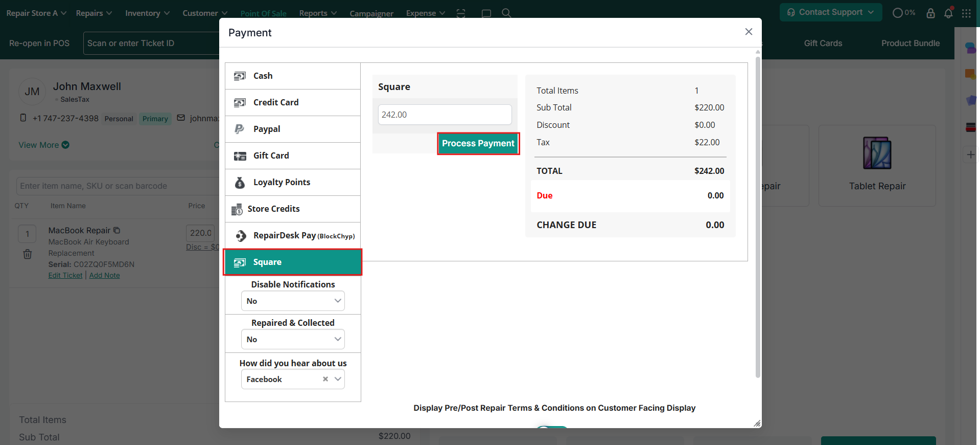The image size is (980, 445).
Task: Click the blue chat icon in right sidebar
Action: (x=970, y=48)
